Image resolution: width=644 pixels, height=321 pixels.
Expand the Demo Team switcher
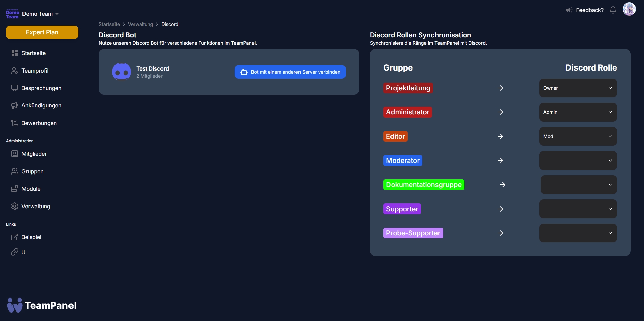click(x=40, y=14)
